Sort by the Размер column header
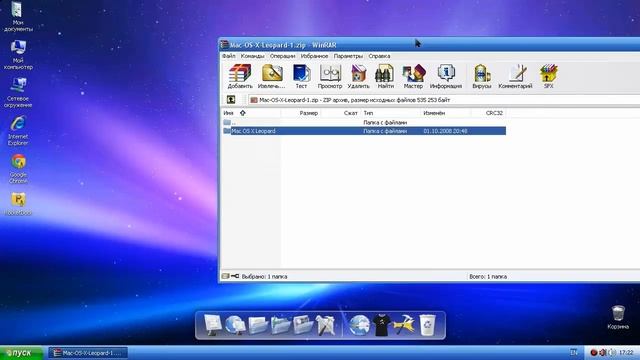Viewport: 640px width, 360px height. pyautogui.click(x=301, y=113)
